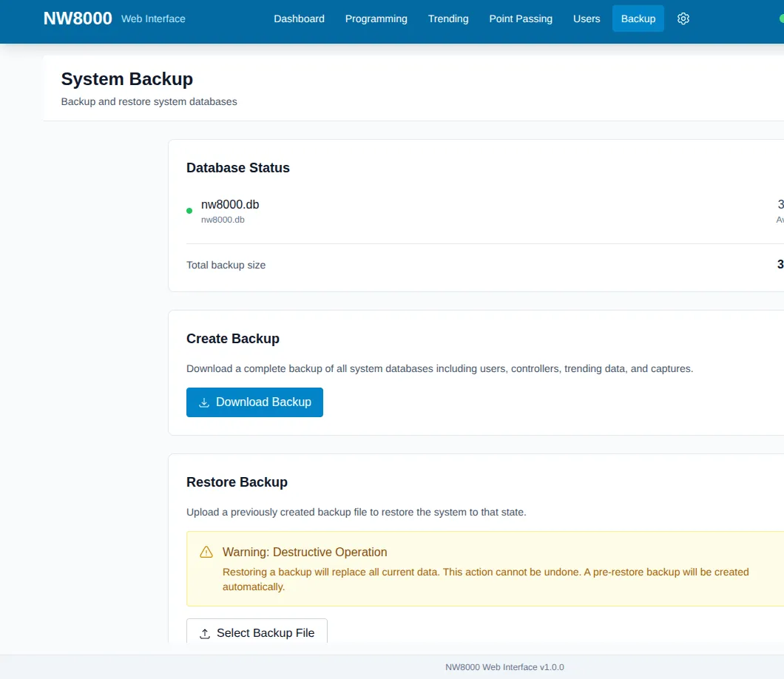
Task: Click the small gray nw8000.db file path
Action: pos(223,220)
